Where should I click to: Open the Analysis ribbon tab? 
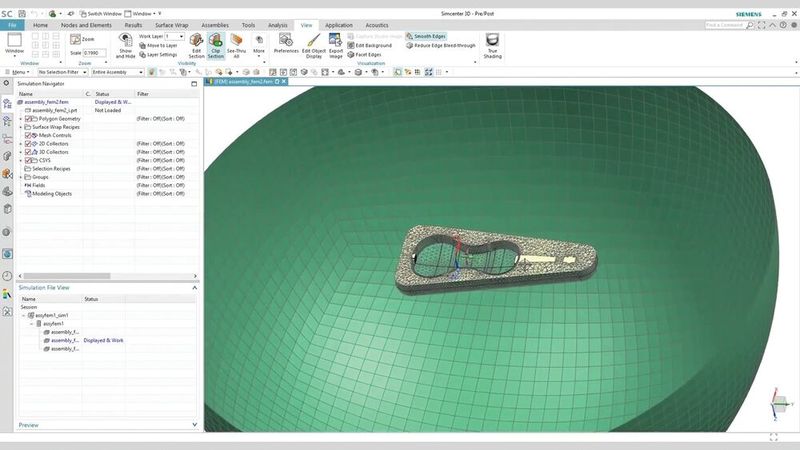tap(277, 24)
